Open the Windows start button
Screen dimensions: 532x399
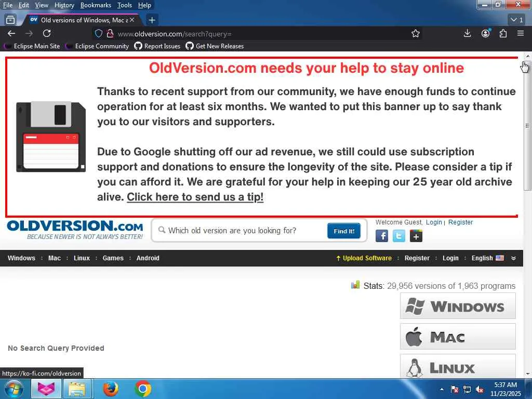[x=14, y=389]
